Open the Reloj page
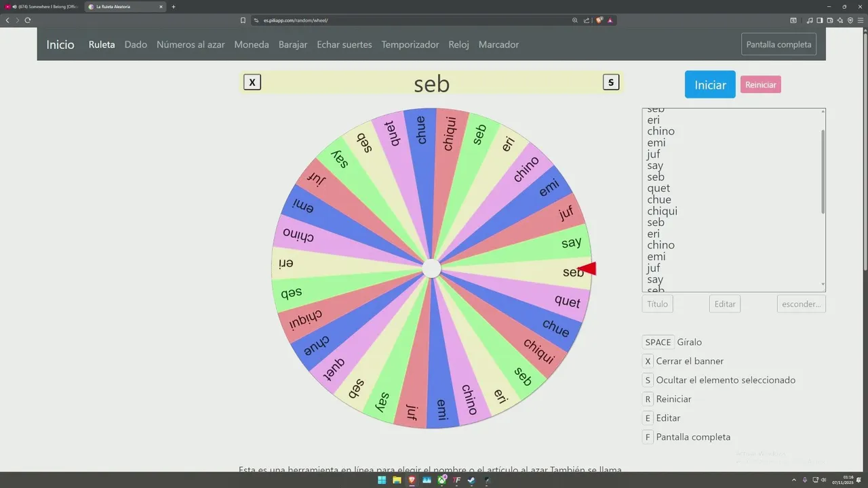 pos(459,45)
